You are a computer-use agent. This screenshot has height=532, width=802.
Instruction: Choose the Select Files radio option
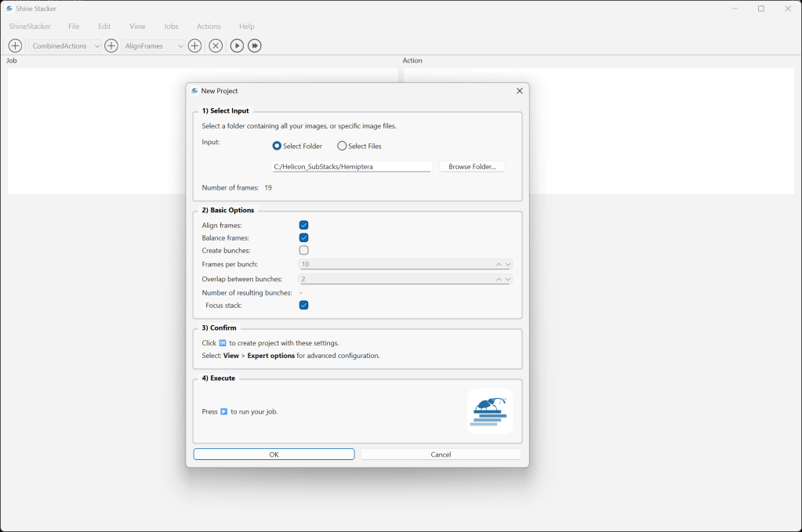343,146
